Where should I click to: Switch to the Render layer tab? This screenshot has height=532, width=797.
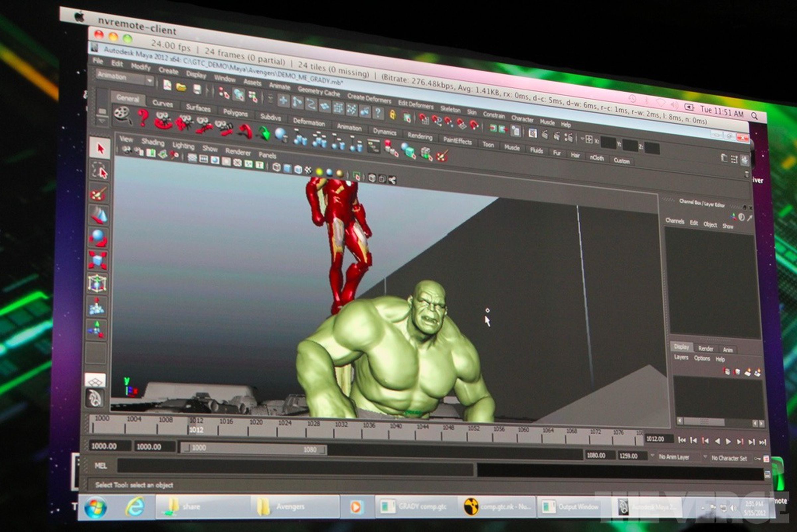[x=706, y=349]
